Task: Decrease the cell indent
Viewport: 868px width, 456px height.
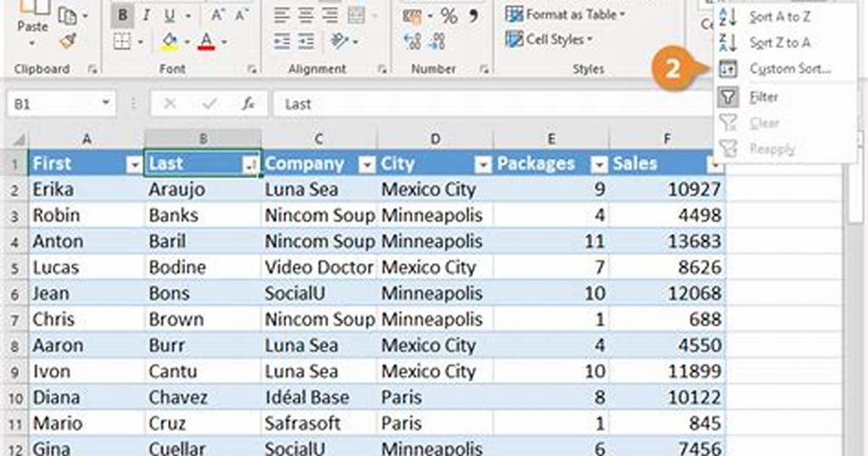Action: coord(282,41)
